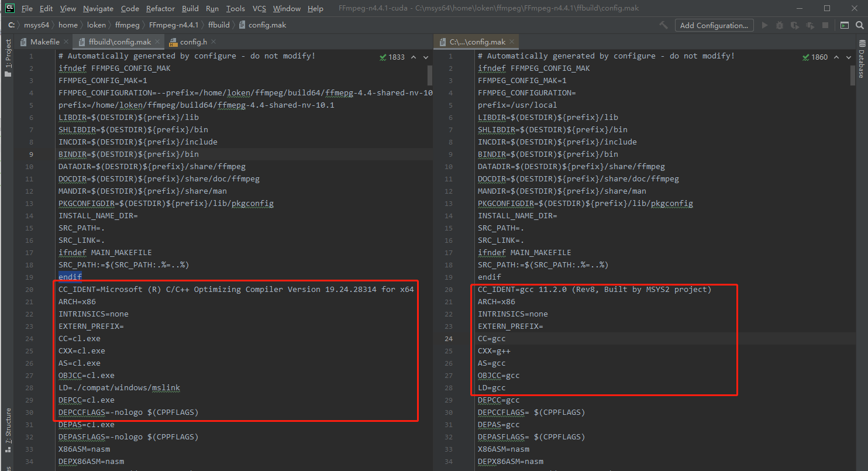Click line number 24 in left editor gutter

(x=30, y=339)
